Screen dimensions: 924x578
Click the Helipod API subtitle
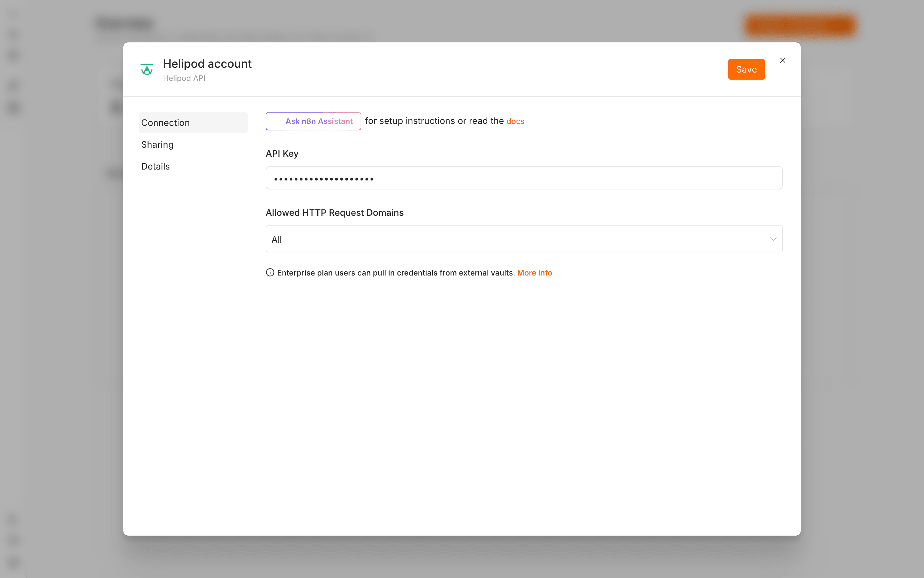(x=184, y=78)
